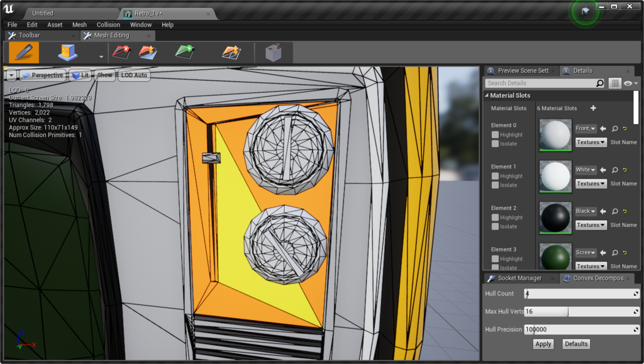Click the gray cube toolbar icon

tap(273, 53)
